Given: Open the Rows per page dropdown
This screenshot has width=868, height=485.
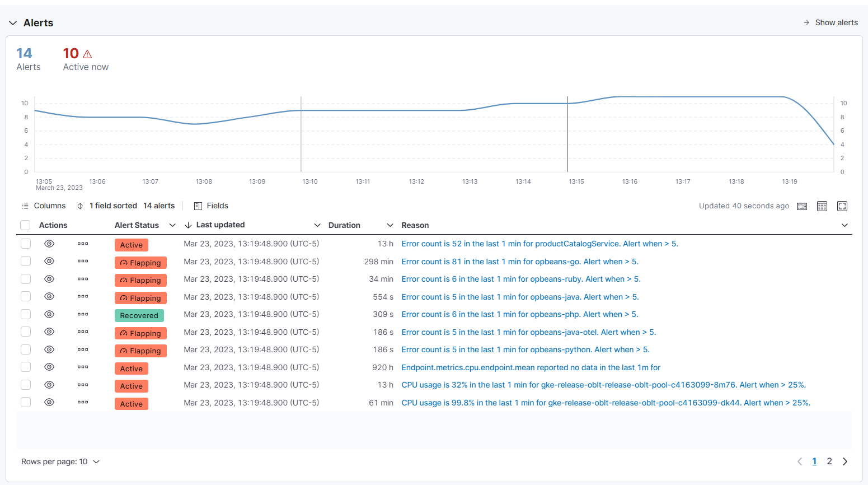Looking at the screenshot, I should click(x=60, y=461).
